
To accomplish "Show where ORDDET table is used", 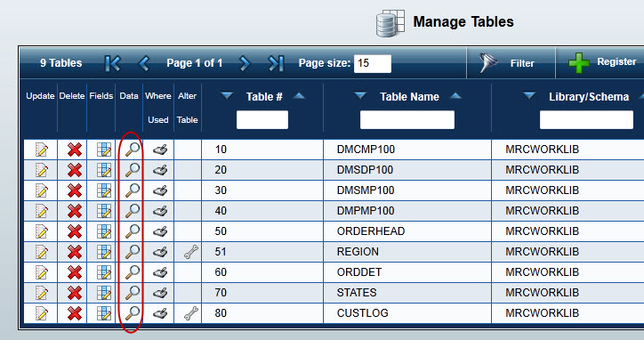I will click(x=160, y=272).
